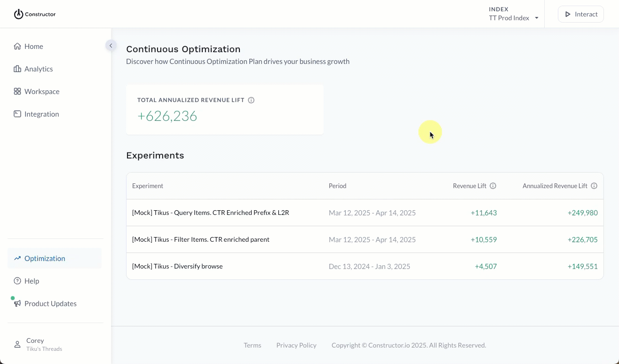The width and height of the screenshot is (619, 364).
Task: Click info icon next to Annualized Revenue Lift header
Action: (x=594, y=186)
